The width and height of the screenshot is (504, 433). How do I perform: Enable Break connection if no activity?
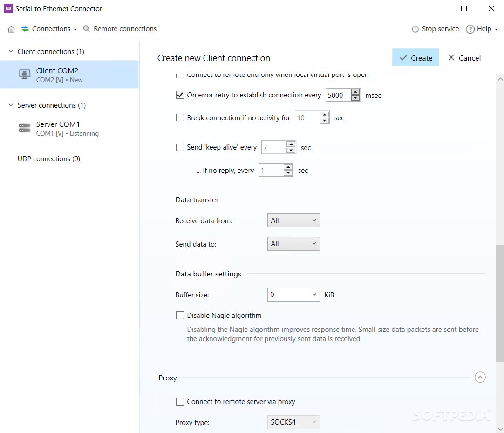click(180, 117)
